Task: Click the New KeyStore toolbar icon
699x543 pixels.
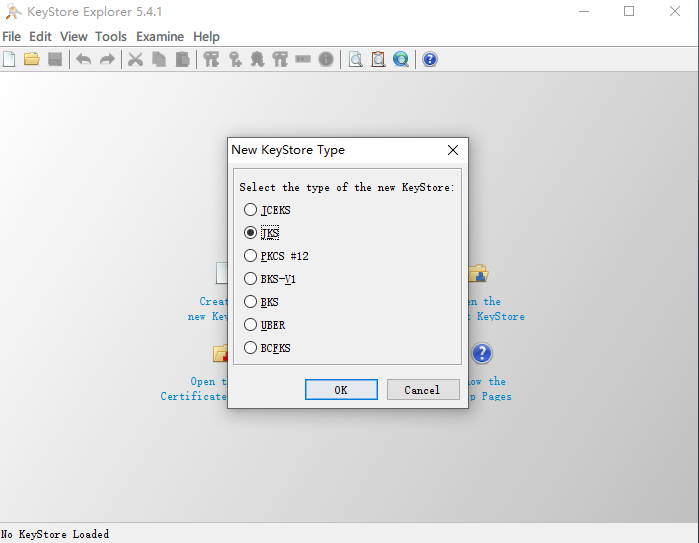Action: (9, 59)
